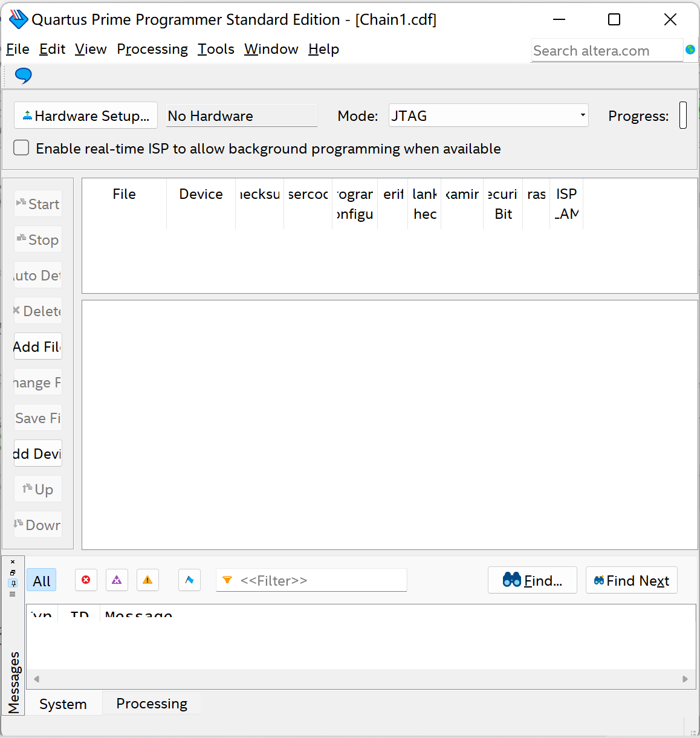Click the Start programming button
Screen dimensions: 700x738
coord(38,204)
